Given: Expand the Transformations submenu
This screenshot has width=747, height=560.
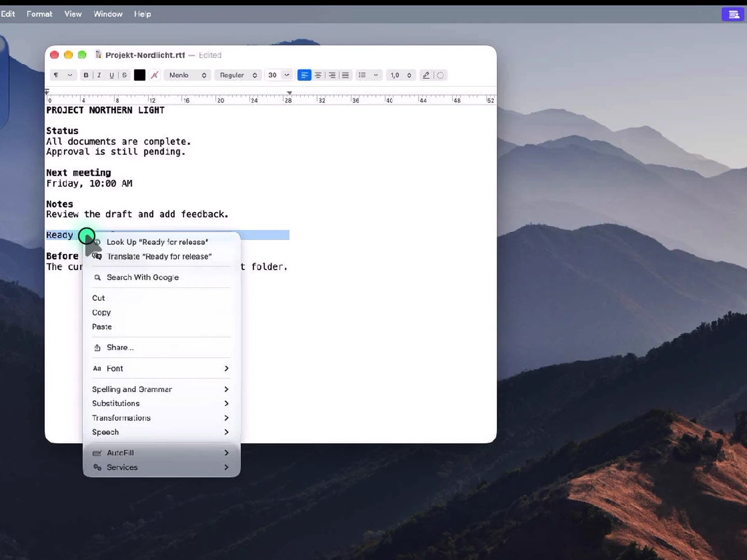Looking at the screenshot, I should pyautogui.click(x=161, y=418).
